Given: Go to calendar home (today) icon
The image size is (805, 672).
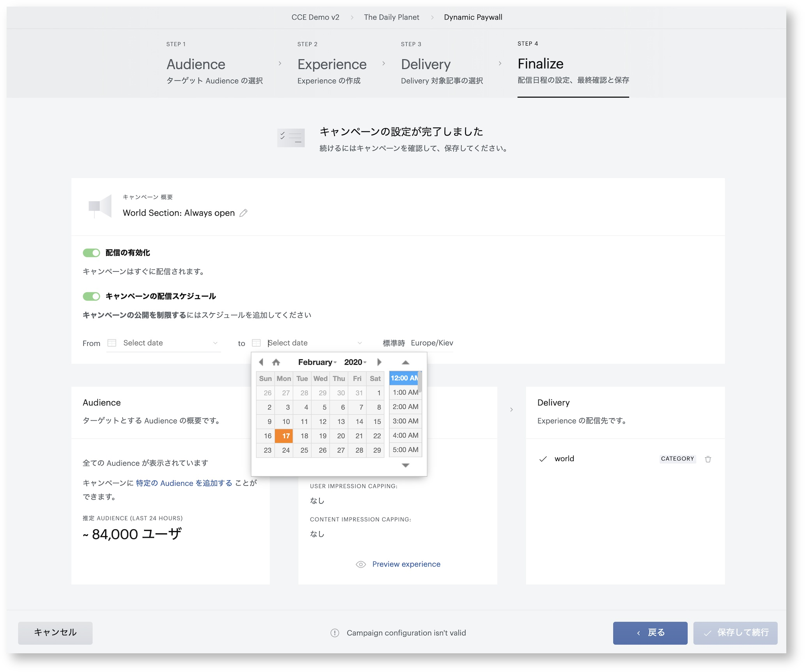Looking at the screenshot, I should 276,362.
